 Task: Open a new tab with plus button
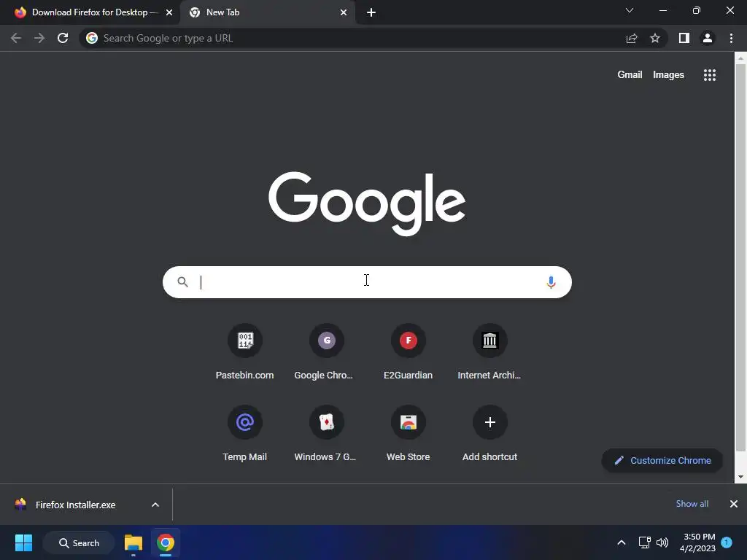point(371,12)
